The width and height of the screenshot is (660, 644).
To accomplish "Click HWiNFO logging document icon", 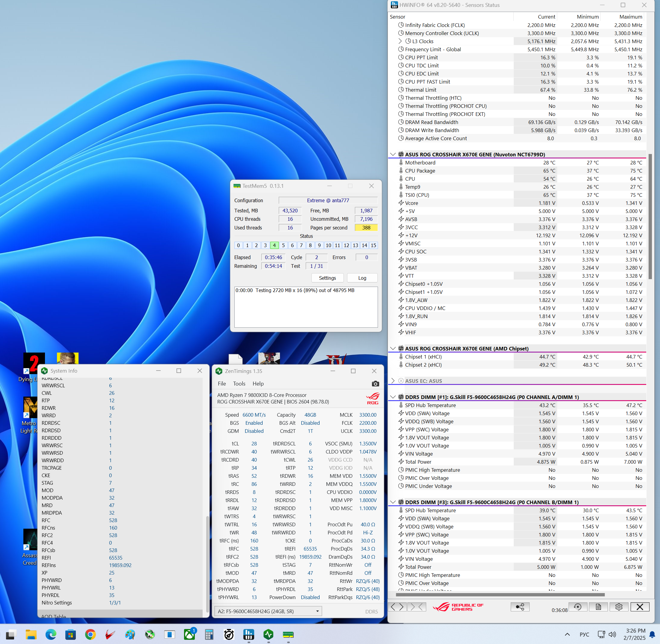I will pyautogui.click(x=598, y=607).
